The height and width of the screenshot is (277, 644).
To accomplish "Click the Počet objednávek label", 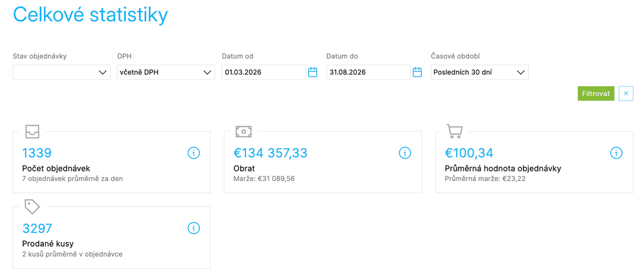I will [56, 169].
